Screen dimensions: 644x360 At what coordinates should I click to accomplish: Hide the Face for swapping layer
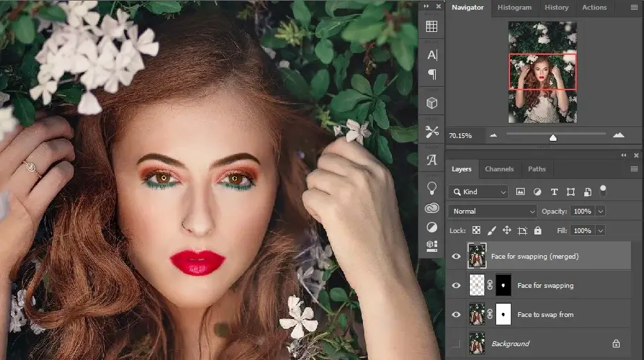coord(456,285)
